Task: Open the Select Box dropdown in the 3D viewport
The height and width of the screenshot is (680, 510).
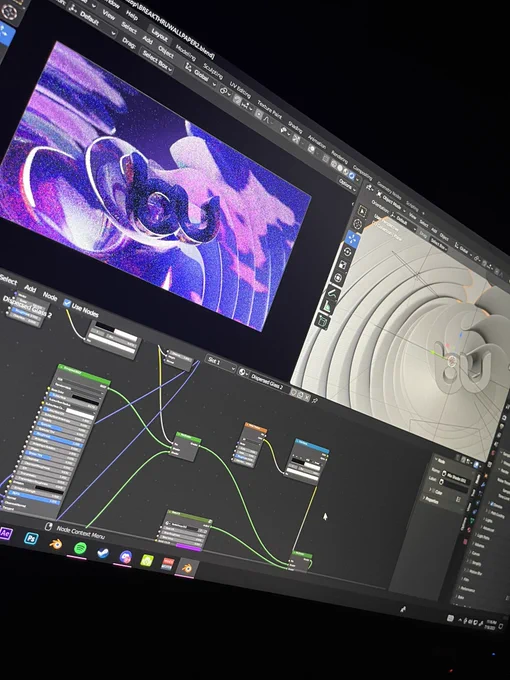Action: [x=438, y=245]
